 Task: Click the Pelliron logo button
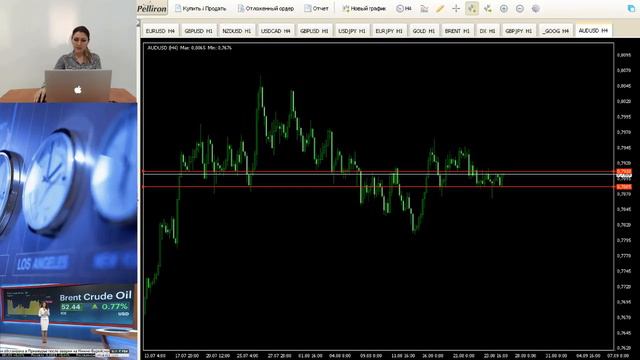pyautogui.click(x=152, y=8)
